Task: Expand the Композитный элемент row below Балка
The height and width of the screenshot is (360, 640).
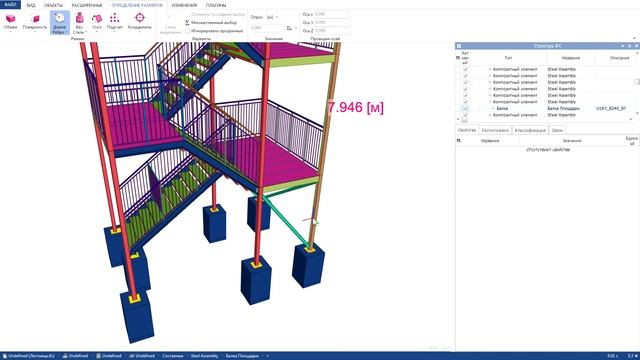Action: point(490,115)
